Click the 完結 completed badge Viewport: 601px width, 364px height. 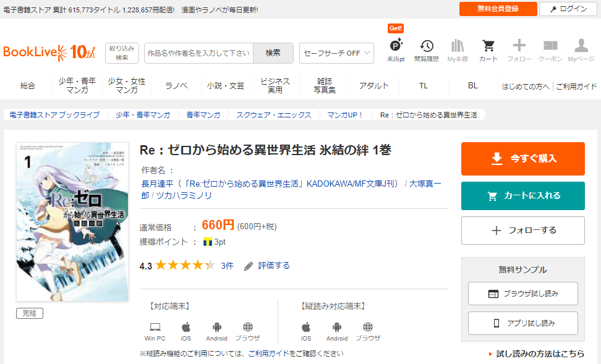click(30, 313)
